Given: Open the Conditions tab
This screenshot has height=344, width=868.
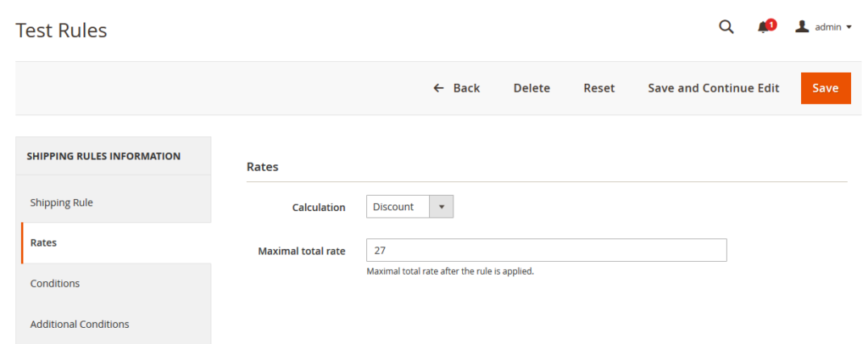Looking at the screenshot, I should pyautogui.click(x=55, y=283).
